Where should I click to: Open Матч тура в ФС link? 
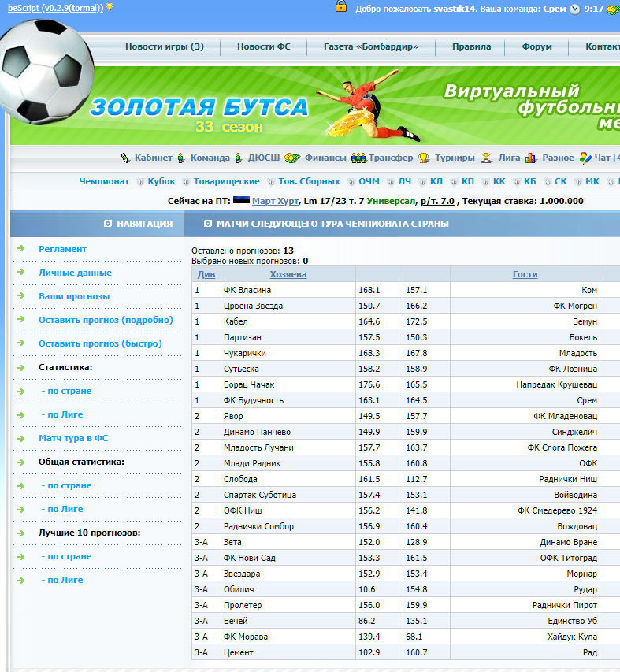click(x=73, y=438)
